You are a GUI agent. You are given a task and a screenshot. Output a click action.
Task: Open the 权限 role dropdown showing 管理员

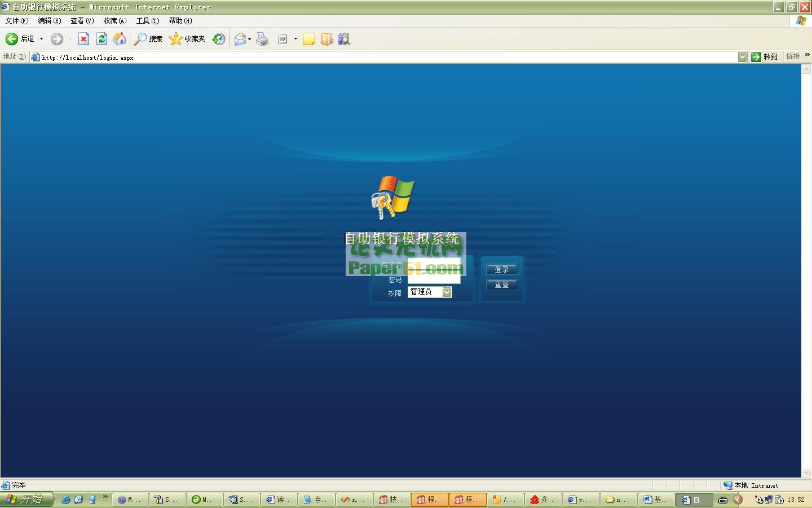pyautogui.click(x=430, y=292)
